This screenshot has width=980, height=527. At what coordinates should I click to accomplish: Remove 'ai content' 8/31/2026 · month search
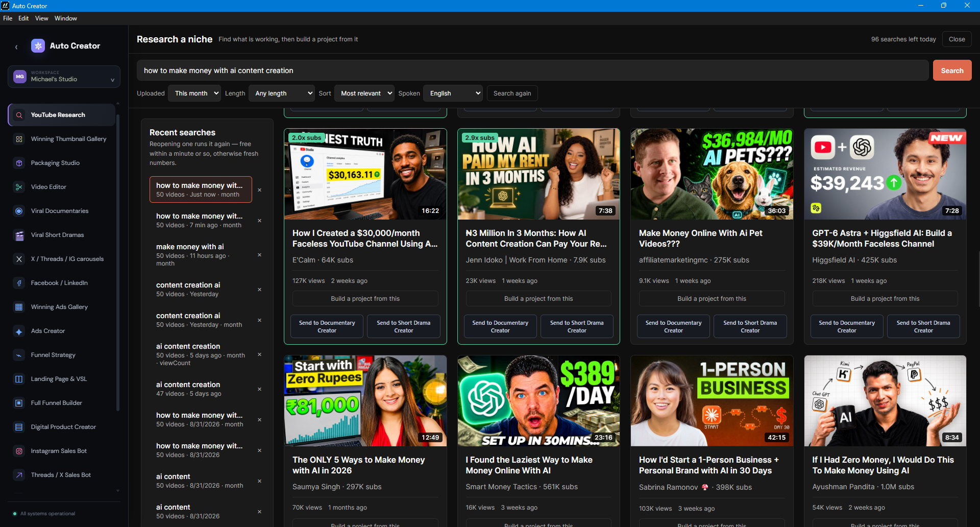coord(259,481)
